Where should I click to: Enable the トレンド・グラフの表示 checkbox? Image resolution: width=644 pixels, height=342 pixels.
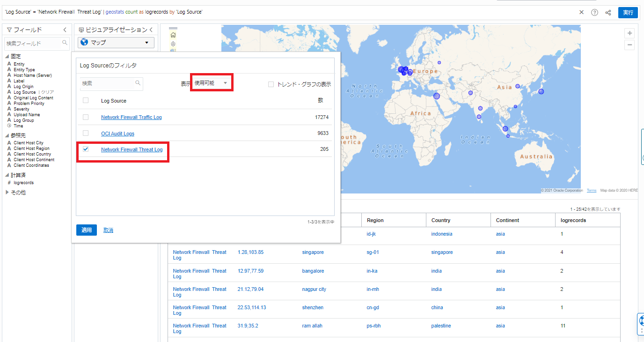pos(271,84)
